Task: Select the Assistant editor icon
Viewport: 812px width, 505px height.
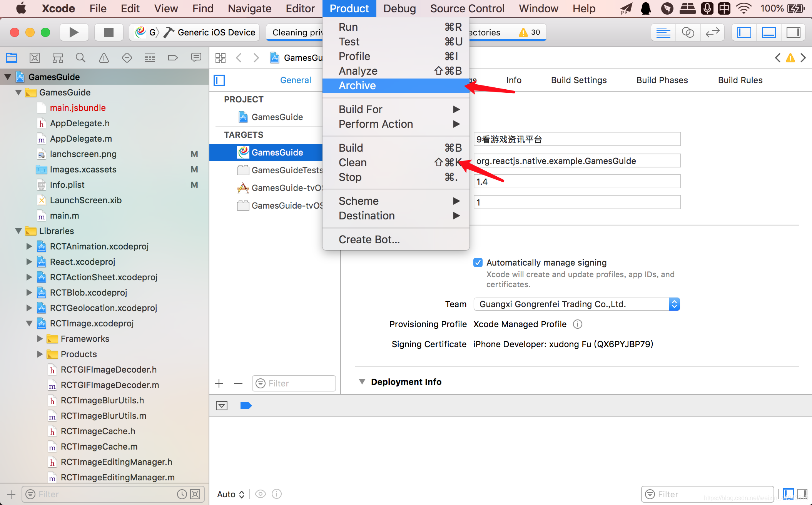Action: tap(688, 32)
